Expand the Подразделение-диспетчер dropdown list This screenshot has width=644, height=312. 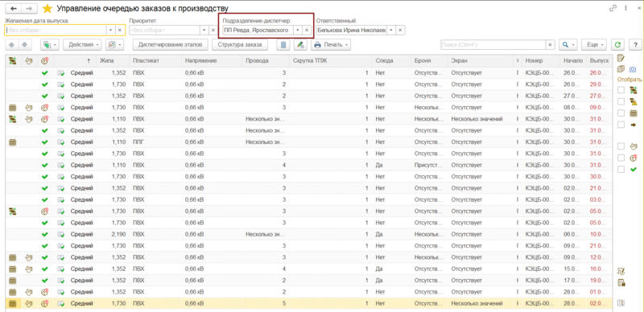click(298, 30)
